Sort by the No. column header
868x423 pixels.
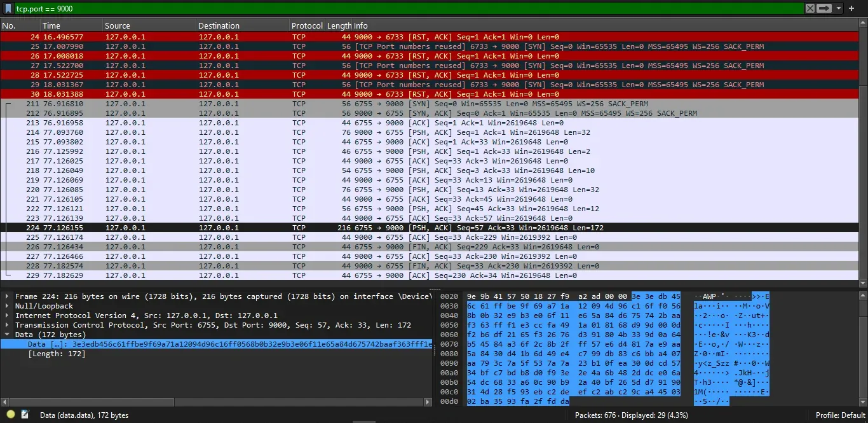click(x=20, y=25)
